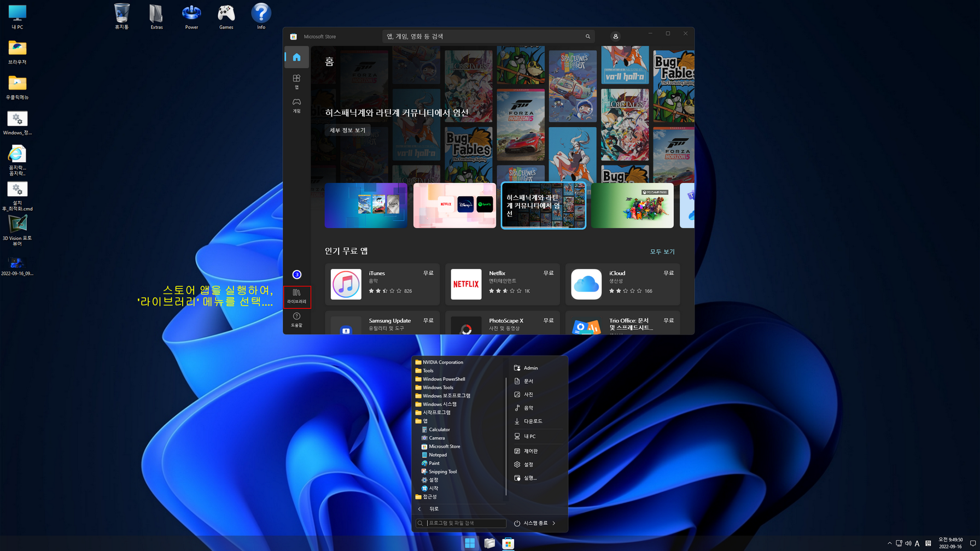Open File Explorer from taskbar
This screenshot has width=980, height=551.
(x=489, y=543)
